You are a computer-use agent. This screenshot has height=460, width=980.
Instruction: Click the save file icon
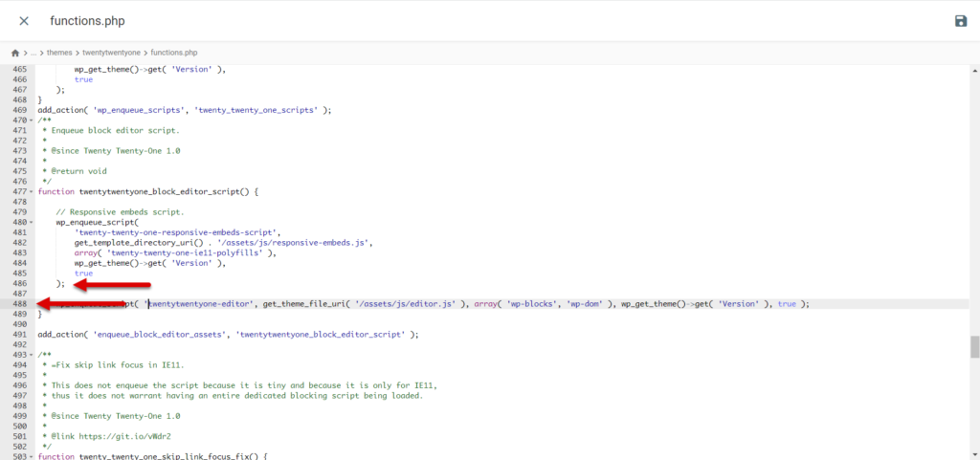[x=960, y=21]
